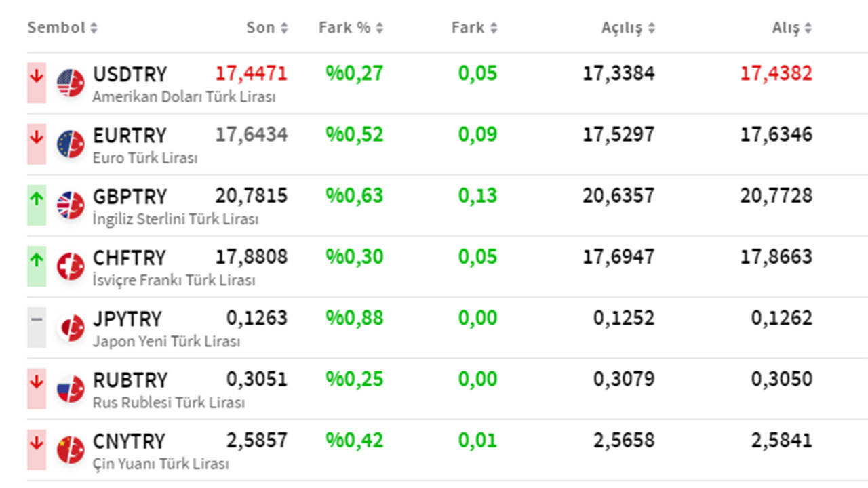Click 'Rus Rublesi Türk Lirası' description

coord(169,403)
